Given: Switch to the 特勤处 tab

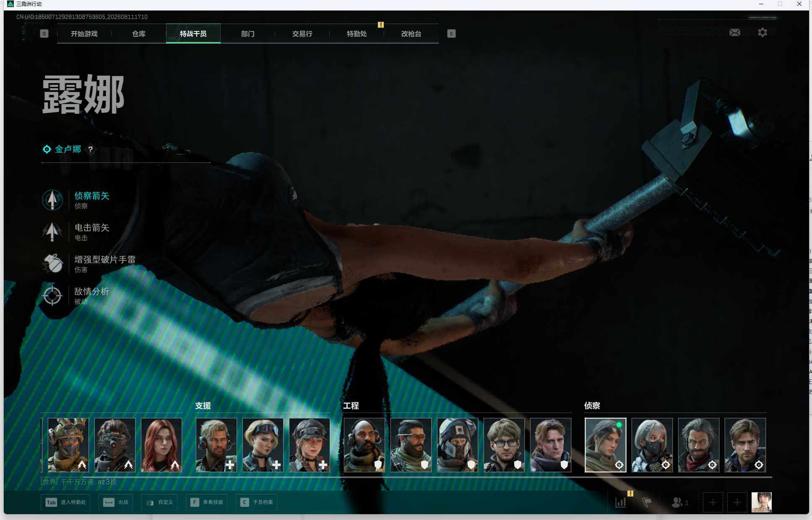Looking at the screenshot, I should pos(357,34).
